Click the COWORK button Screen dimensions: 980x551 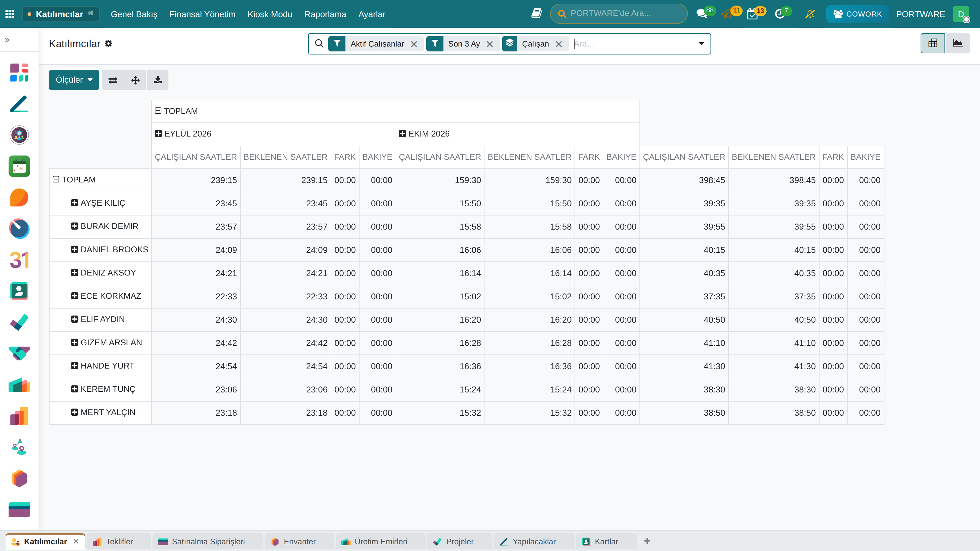pos(857,14)
